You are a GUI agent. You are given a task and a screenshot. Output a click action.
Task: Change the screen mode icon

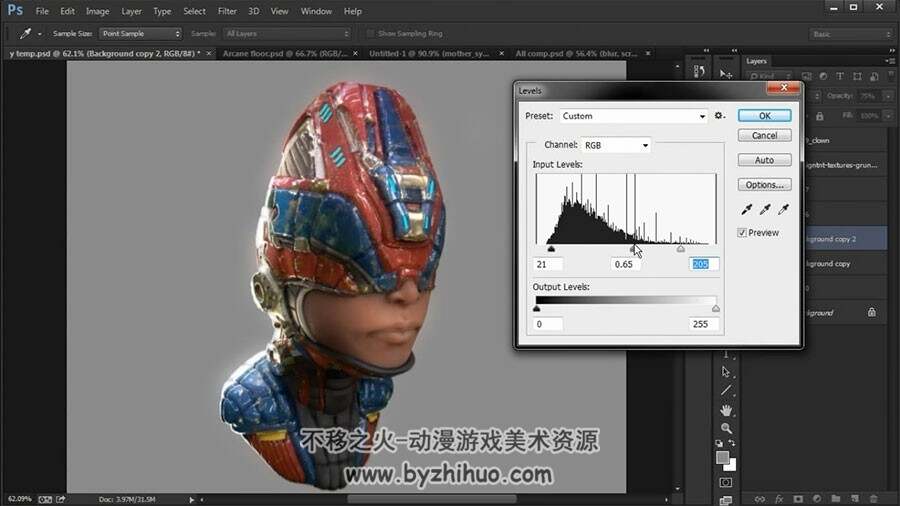(726, 500)
